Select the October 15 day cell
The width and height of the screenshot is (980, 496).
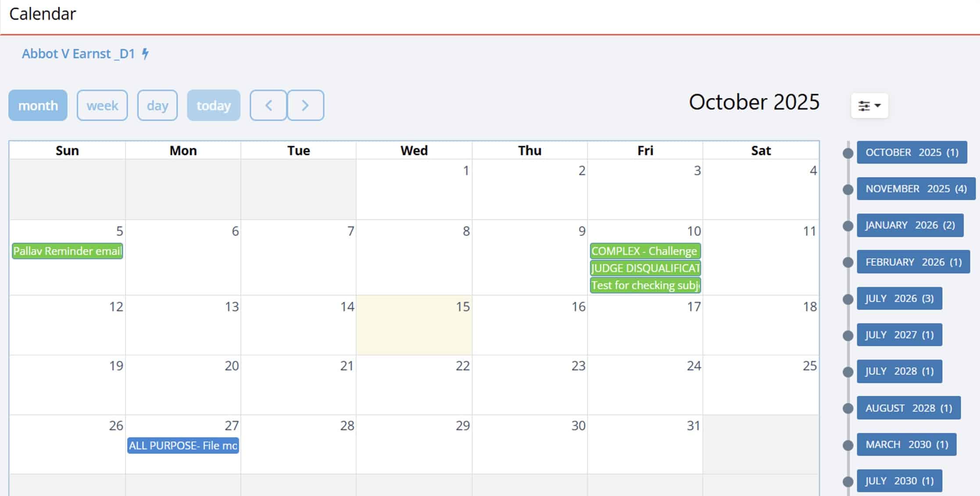tap(414, 329)
